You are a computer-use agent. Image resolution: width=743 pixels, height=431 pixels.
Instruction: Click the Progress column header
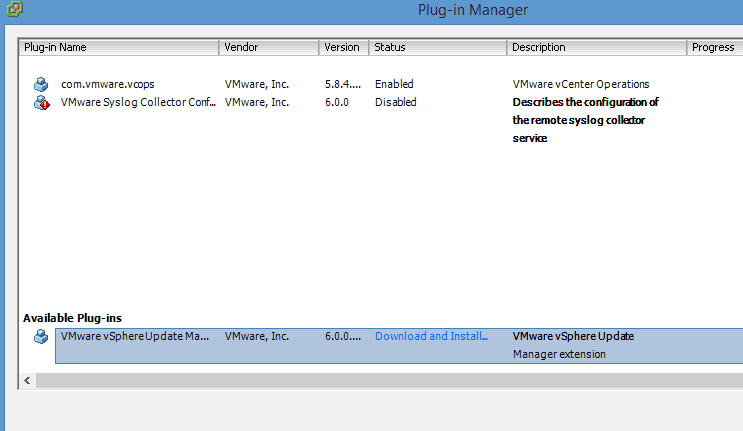(x=715, y=47)
